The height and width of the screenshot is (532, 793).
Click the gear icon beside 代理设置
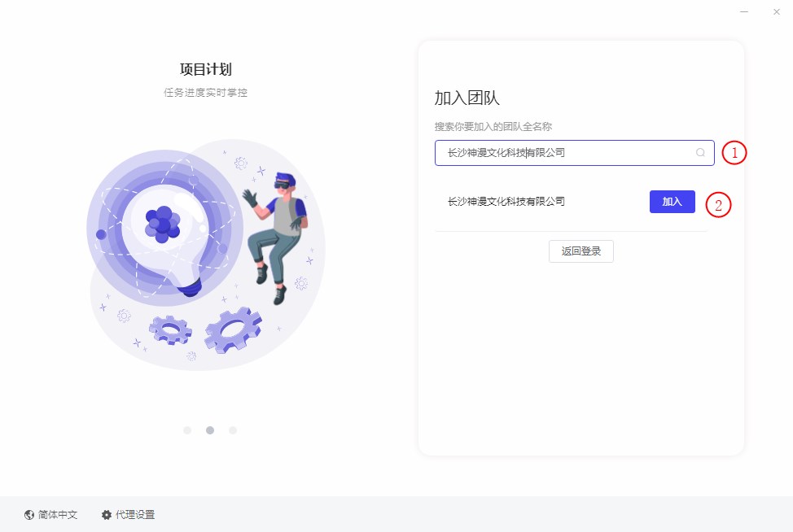point(106,514)
